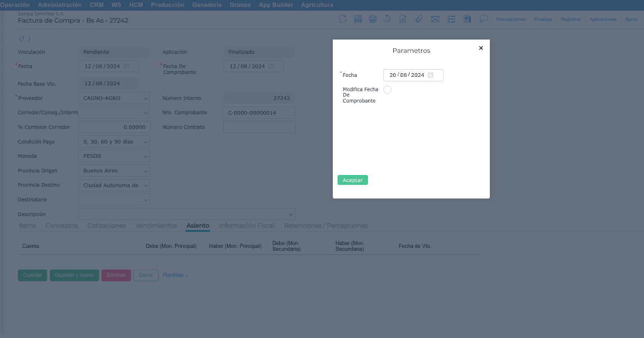Switch to the Vencimientos tab
The image size is (644, 338).
[x=156, y=226]
